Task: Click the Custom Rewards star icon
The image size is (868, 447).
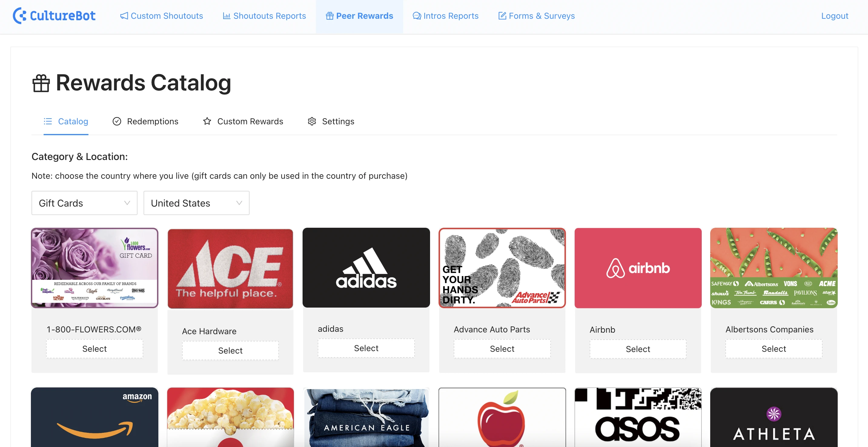Action: click(207, 121)
